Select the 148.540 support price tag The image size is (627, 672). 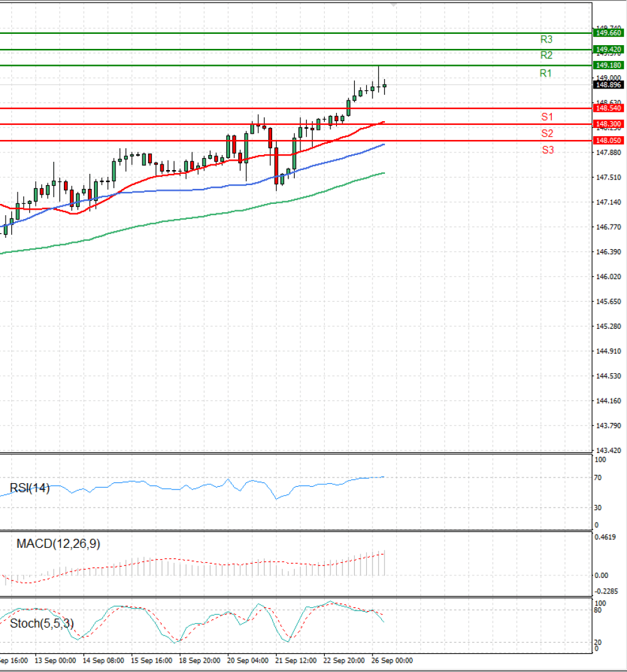(x=608, y=108)
